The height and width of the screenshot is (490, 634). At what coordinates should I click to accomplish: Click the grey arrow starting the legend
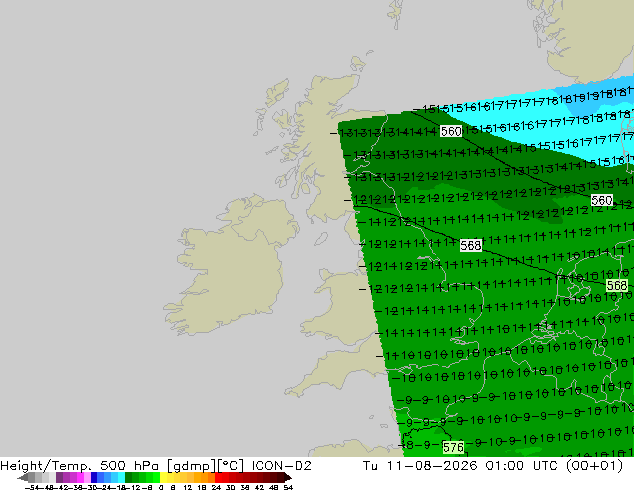tap(23, 477)
